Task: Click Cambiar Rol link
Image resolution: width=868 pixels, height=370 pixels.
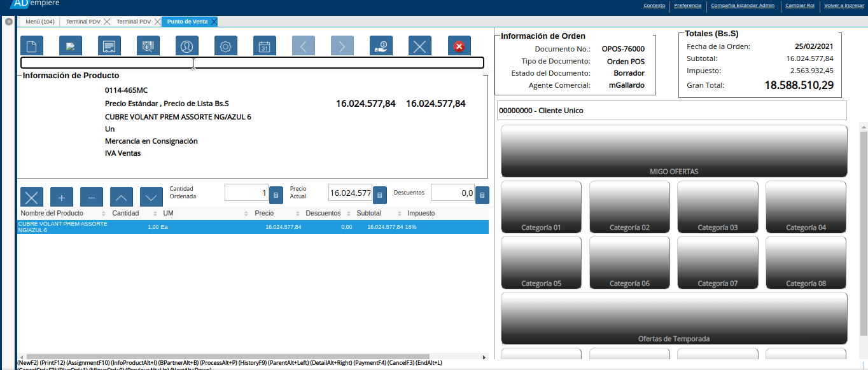Action: coord(800,5)
